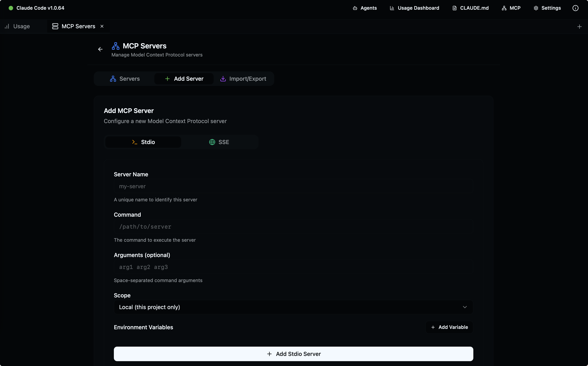Click the Add Variable button
Screen dimensions: 588x366
click(x=449, y=327)
